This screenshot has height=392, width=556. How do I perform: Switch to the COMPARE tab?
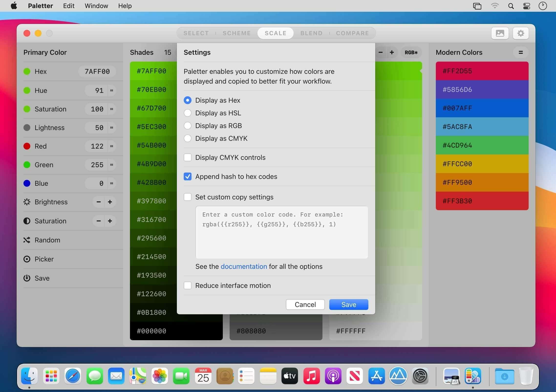coord(352,33)
